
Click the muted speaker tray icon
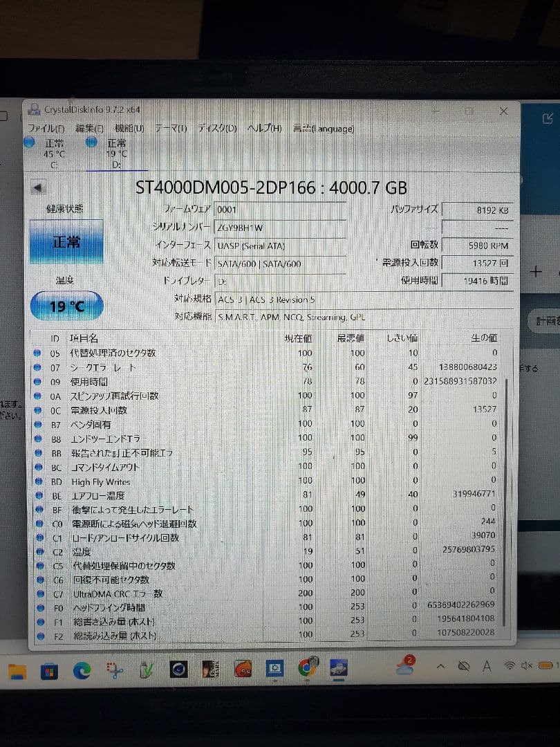(x=526, y=665)
